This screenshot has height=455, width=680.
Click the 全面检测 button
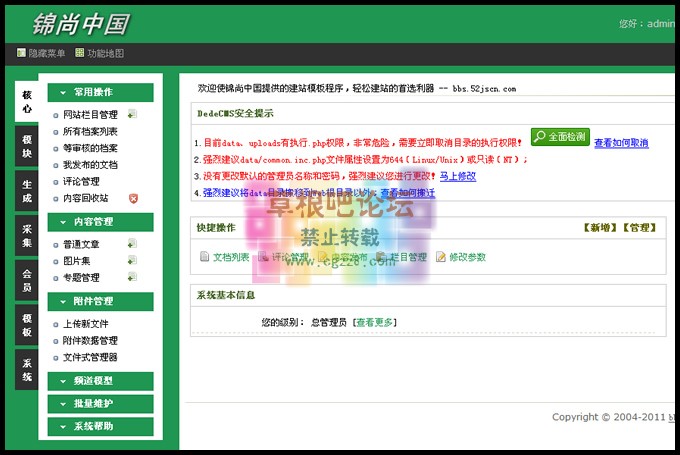pyautogui.click(x=560, y=137)
